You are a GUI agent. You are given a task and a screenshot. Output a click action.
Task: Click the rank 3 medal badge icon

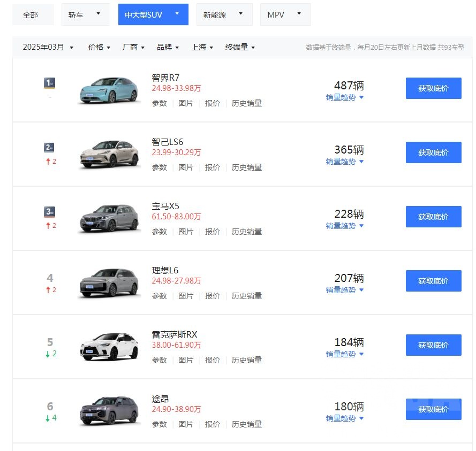[x=50, y=211]
